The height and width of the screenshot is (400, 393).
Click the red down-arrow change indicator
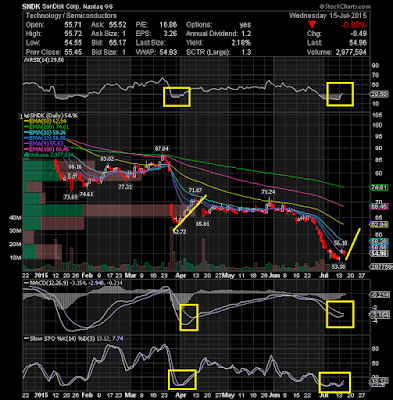312,25
